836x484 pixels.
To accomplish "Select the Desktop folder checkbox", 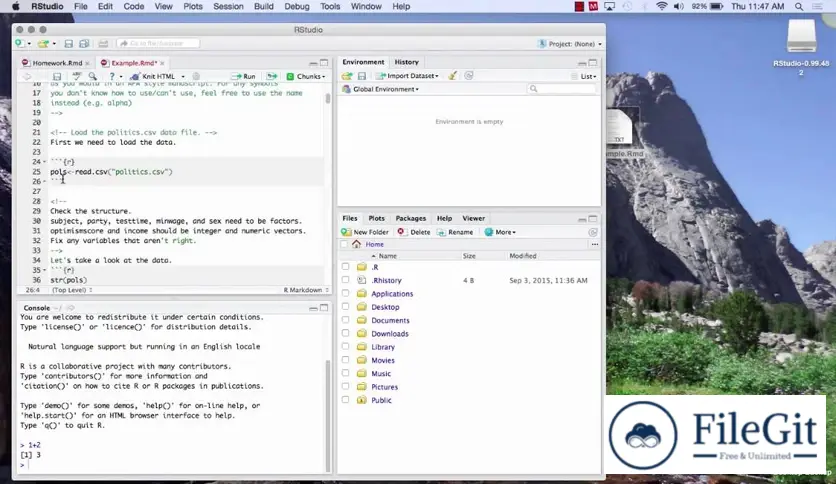I will click(345, 306).
